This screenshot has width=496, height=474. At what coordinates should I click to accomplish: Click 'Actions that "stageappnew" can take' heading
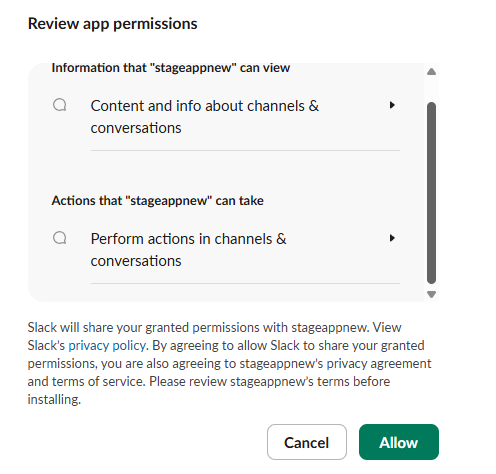pos(157,201)
